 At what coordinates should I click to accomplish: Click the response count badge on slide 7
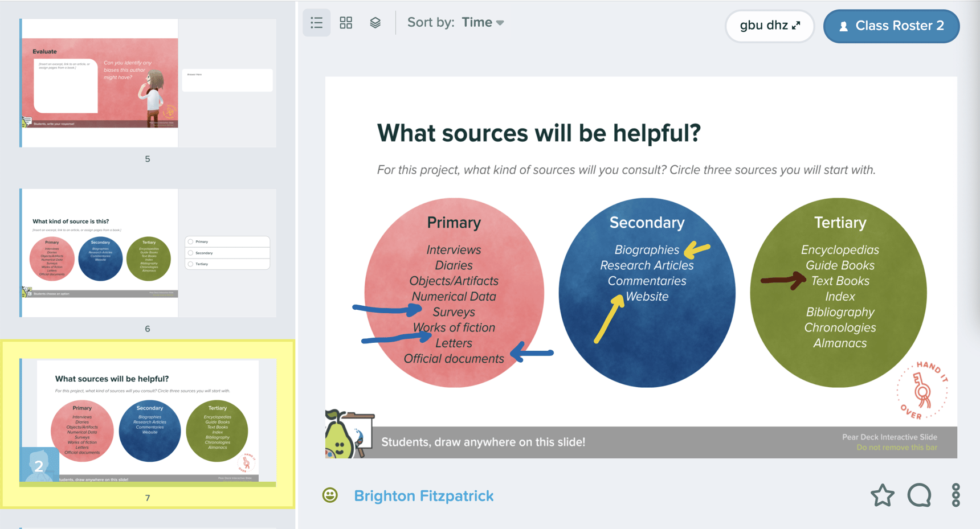pyautogui.click(x=39, y=465)
